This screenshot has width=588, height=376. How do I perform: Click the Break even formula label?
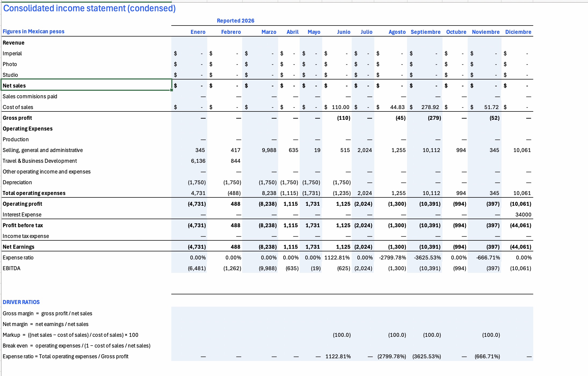tap(77, 346)
